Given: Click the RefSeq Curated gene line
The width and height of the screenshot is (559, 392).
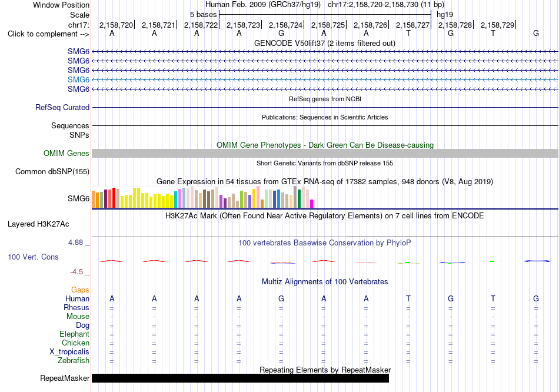Looking at the screenshot, I should [x=325, y=107].
